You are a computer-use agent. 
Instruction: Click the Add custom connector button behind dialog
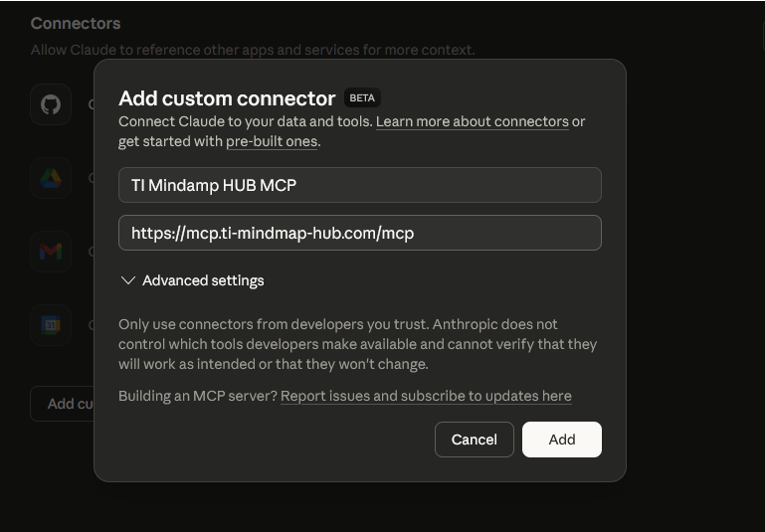point(62,404)
